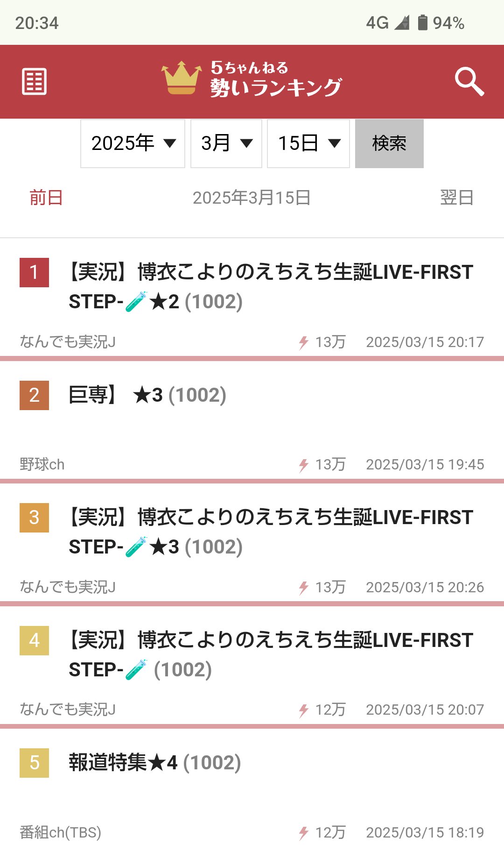Open the 15日 day dropdown
Screen dimensions: 504x845
tap(308, 143)
